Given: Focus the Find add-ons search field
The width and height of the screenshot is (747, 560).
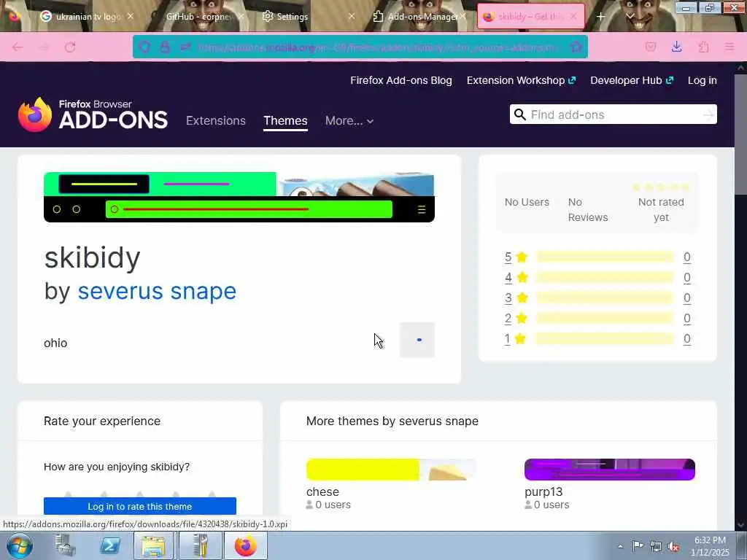Looking at the screenshot, I should click(x=613, y=114).
